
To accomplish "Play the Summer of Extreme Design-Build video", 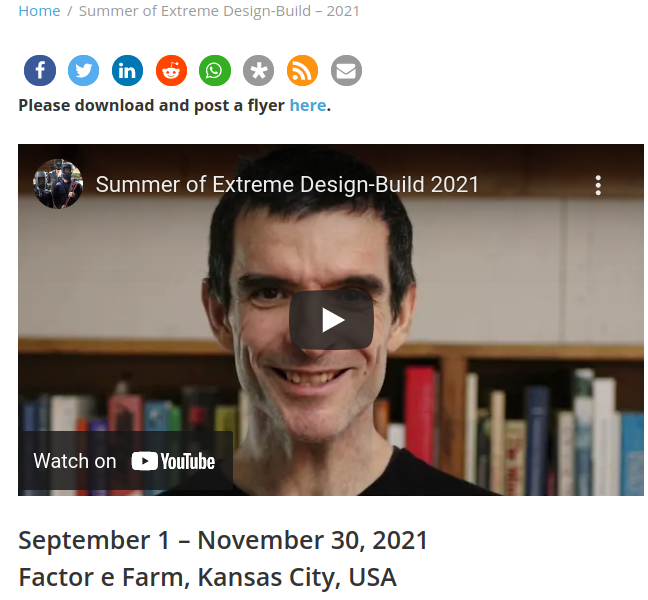I will click(x=331, y=320).
